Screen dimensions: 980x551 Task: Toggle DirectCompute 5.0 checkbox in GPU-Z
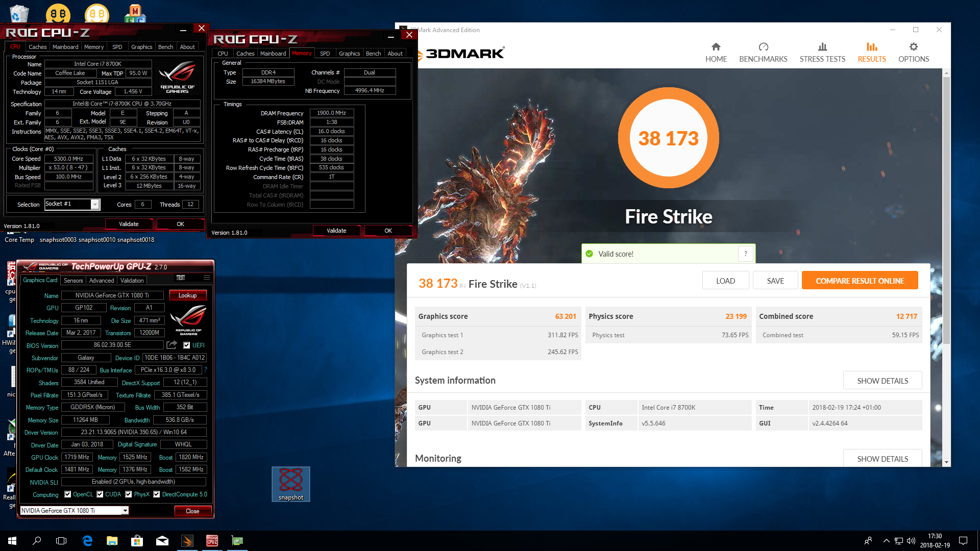coord(157,494)
